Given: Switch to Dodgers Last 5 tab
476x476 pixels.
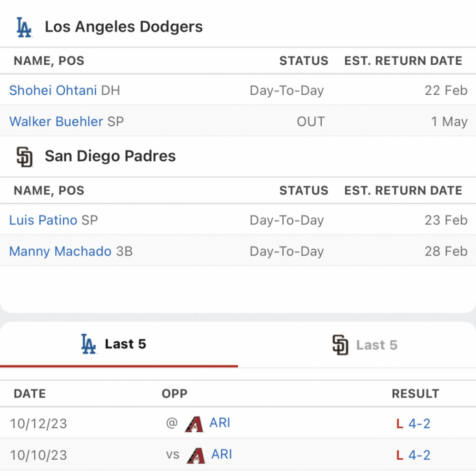Looking at the screenshot, I should point(119,345).
